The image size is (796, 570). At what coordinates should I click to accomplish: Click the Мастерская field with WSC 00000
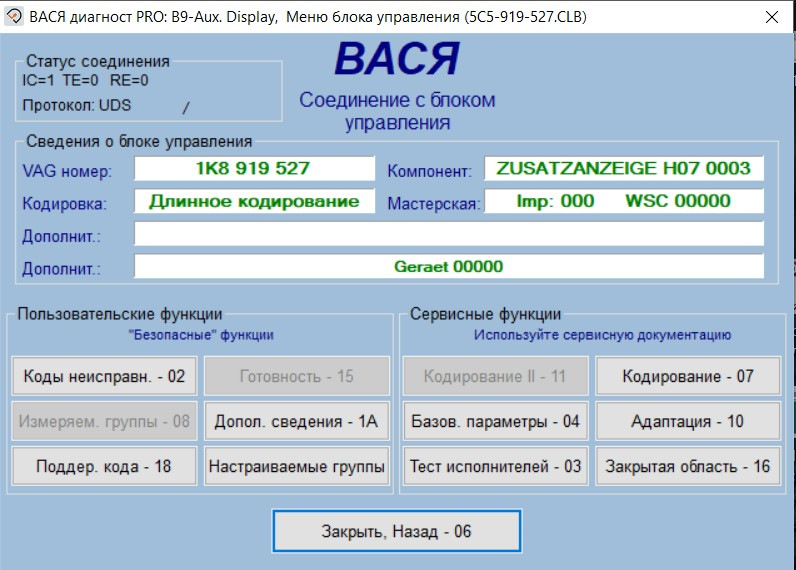pos(624,201)
